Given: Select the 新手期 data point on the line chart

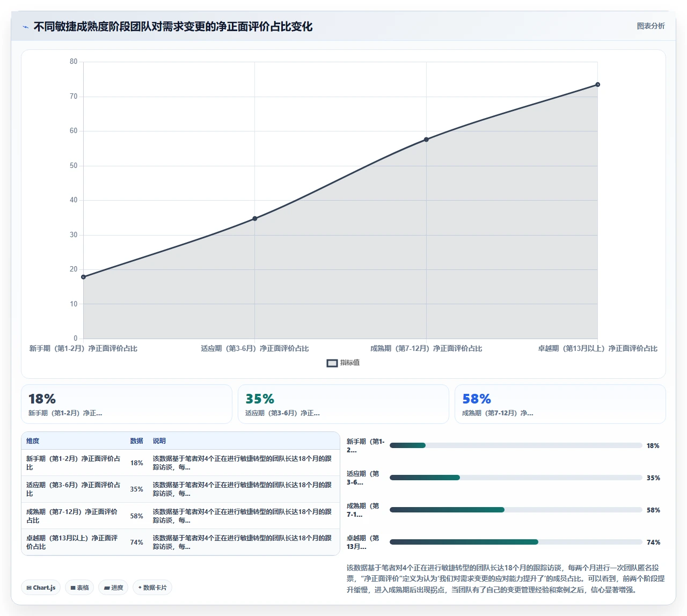Looking at the screenshot, I should tap(83, 277).
